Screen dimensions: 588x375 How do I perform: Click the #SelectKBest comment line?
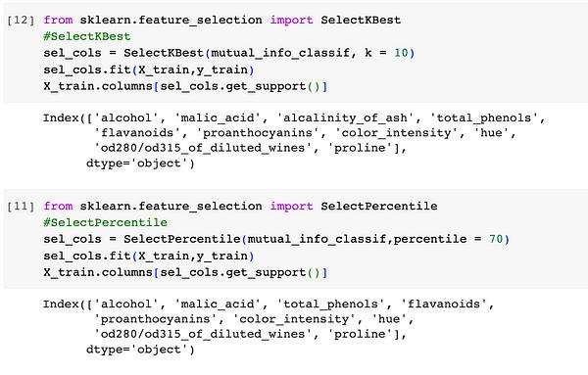(x=87, y=36)
